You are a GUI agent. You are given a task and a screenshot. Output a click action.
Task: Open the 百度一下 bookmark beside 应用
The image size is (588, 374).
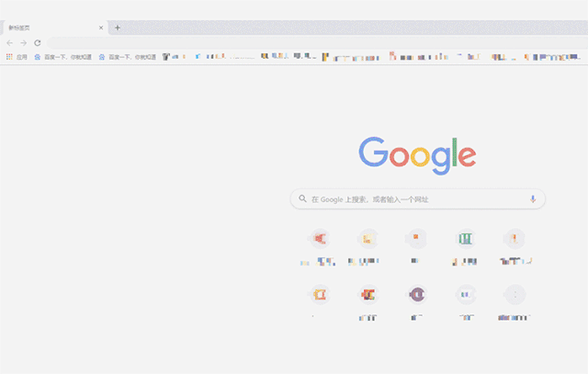[x=63, y=57]
